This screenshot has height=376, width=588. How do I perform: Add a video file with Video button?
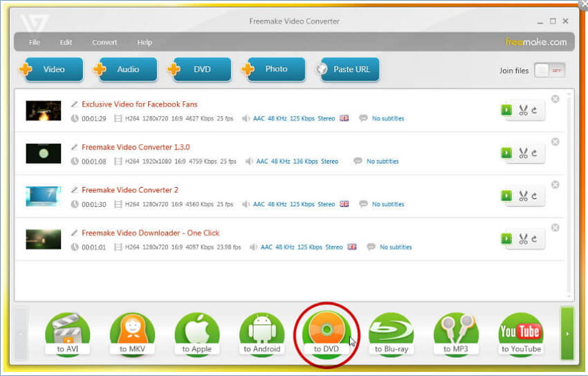click(x=51, y=69)
